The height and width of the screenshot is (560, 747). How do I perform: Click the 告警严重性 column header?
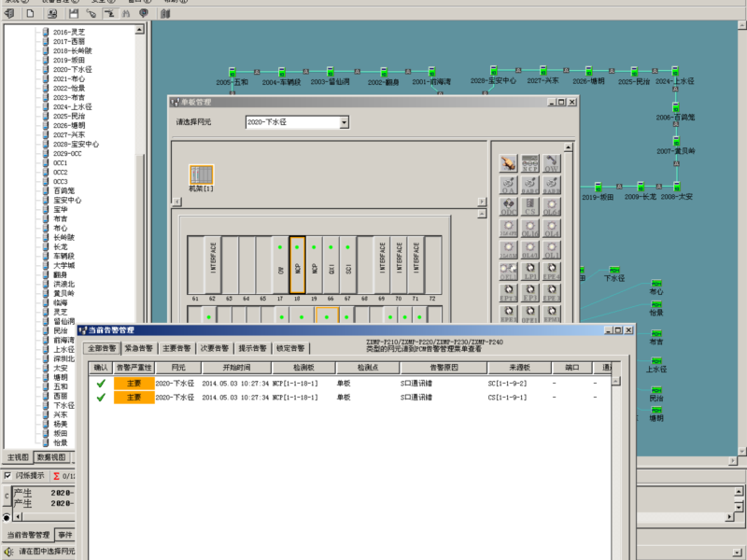133,368
